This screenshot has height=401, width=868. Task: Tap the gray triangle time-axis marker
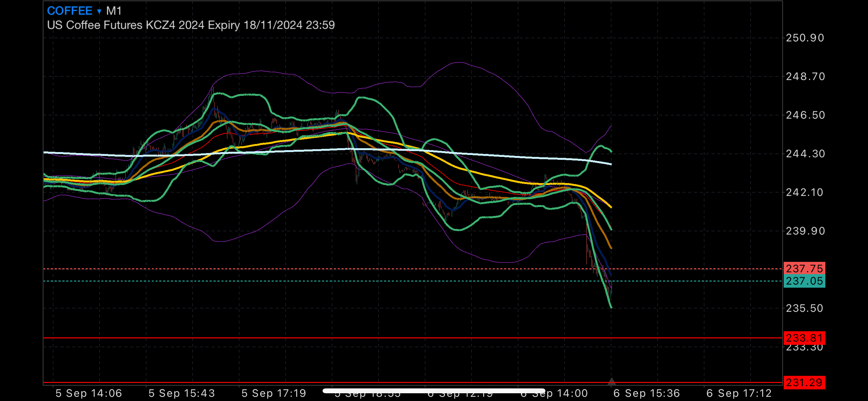[611, 381]
